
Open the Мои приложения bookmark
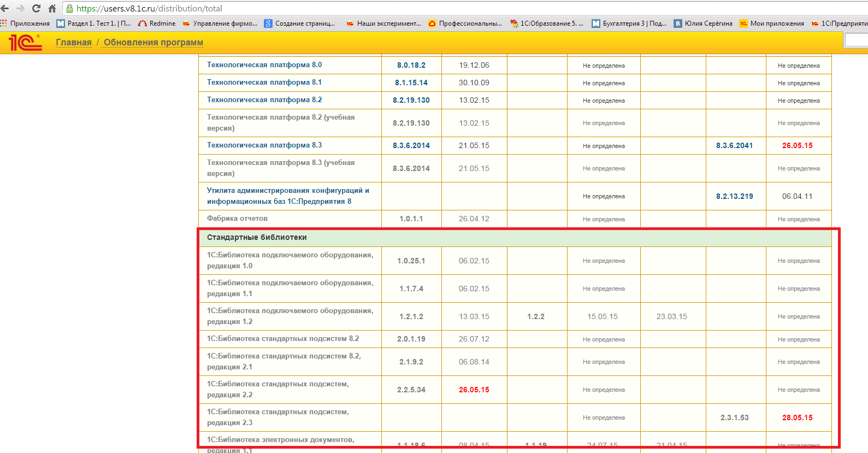pos(772,23)
